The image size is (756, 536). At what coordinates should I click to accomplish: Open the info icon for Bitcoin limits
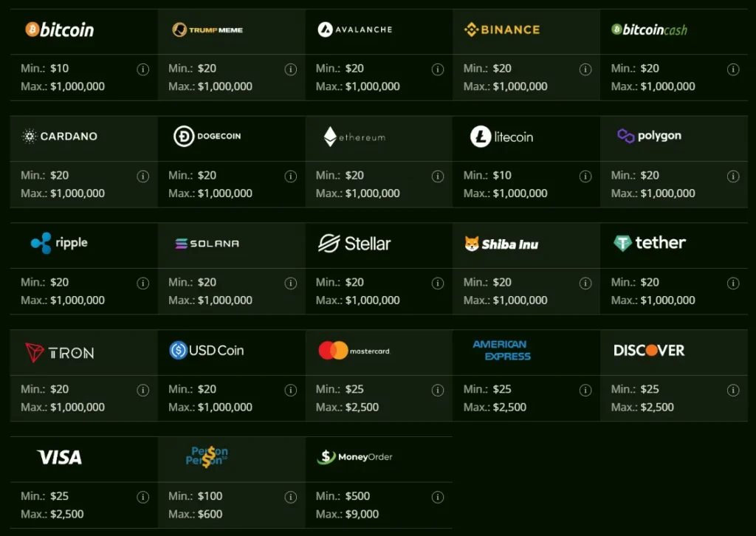(x=142, y=69)
